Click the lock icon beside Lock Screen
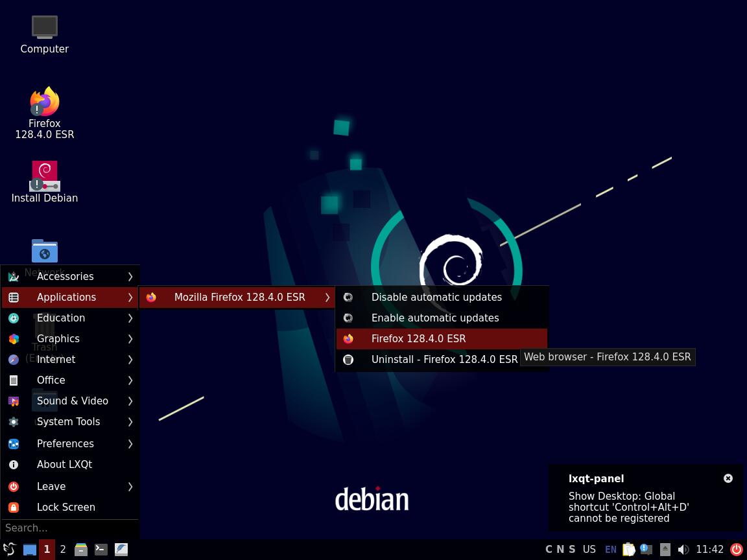The width and height of the screenshot is (747, 560). [x=14, y=507]
